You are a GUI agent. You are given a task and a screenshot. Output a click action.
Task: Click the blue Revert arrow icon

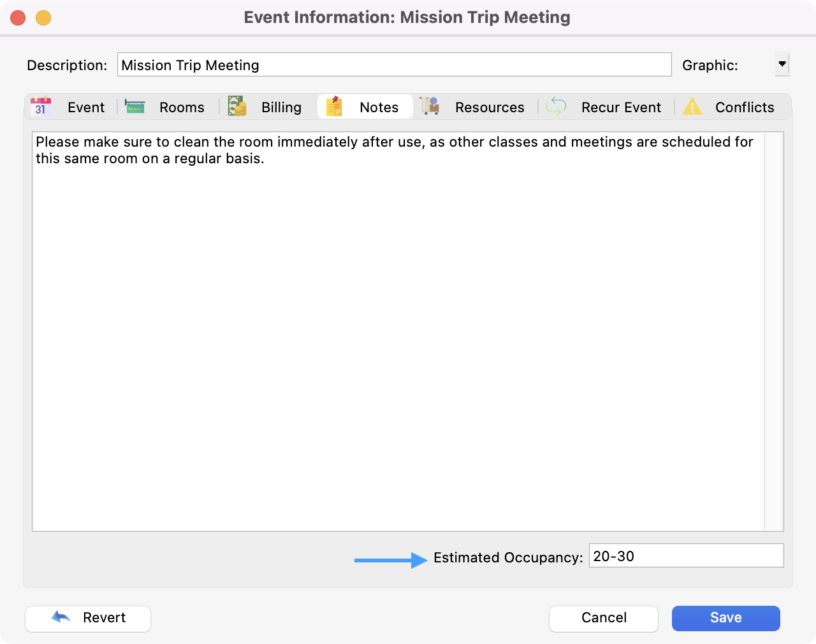point(61,617)
